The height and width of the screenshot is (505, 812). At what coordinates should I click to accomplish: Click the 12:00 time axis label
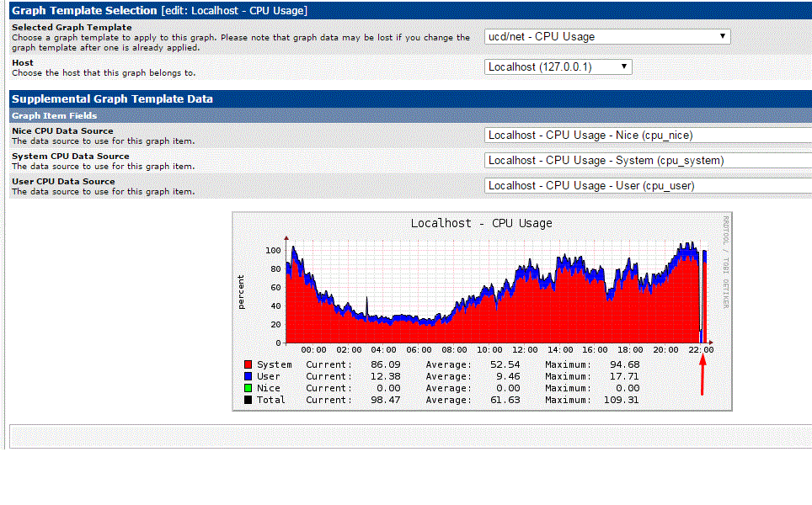click(525, 349)
